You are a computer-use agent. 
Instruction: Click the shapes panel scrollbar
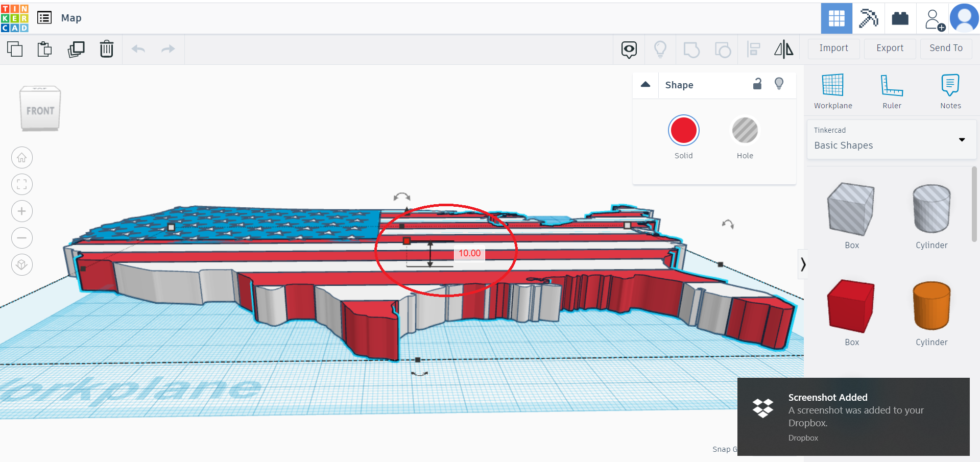point(974,204)
